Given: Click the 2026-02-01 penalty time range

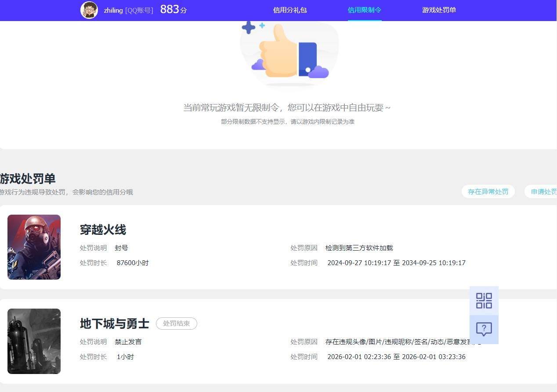Looking at the screenshot, I should click(x=396, y=357).
